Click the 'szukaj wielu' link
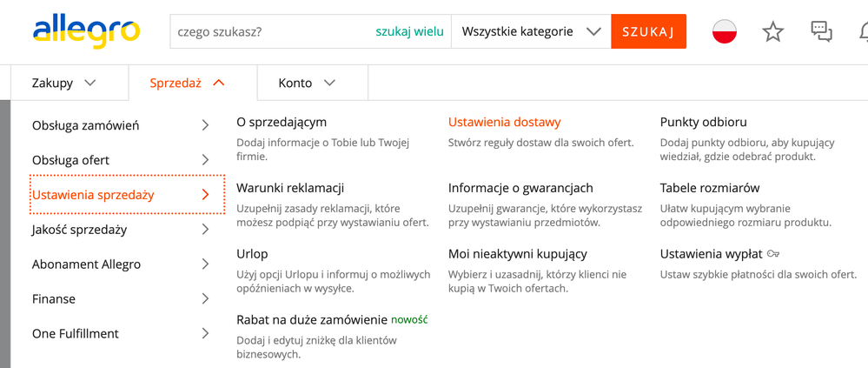The width and height of the screenshot is (868, 368). 409,31
